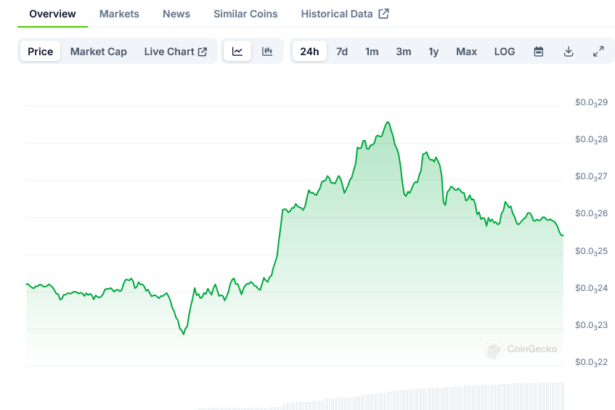This screenshot has width=615, height=410.
Task: Open Live Chart in new window
Action: pos(175,51)
